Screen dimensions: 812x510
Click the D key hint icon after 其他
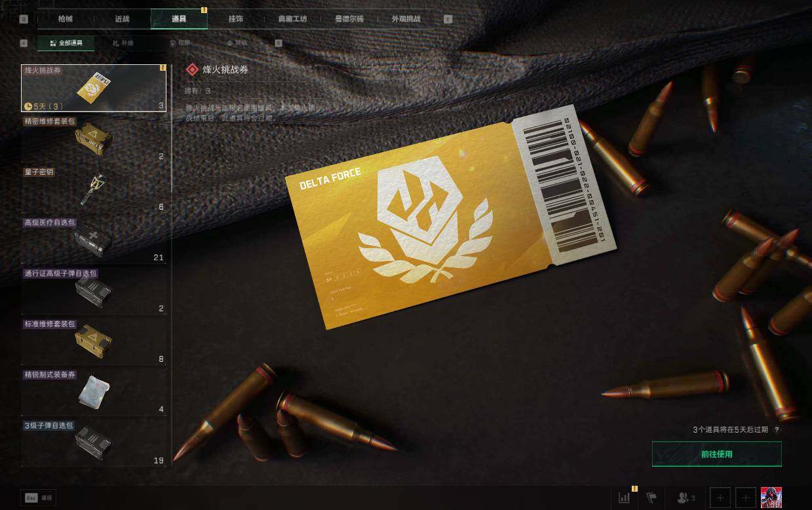coord(279,43)
